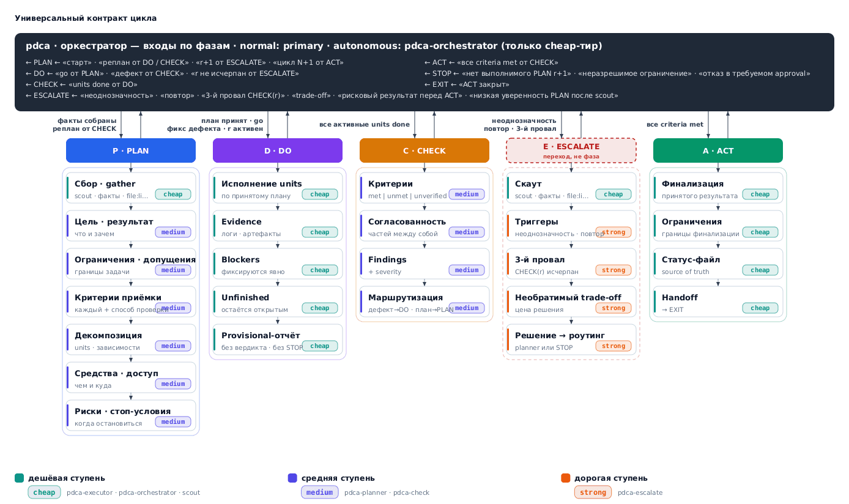The width and height of the screenshot is (849, 504).
Task: Click the Provisional-отчёт card
Action: tap(278, 339)
